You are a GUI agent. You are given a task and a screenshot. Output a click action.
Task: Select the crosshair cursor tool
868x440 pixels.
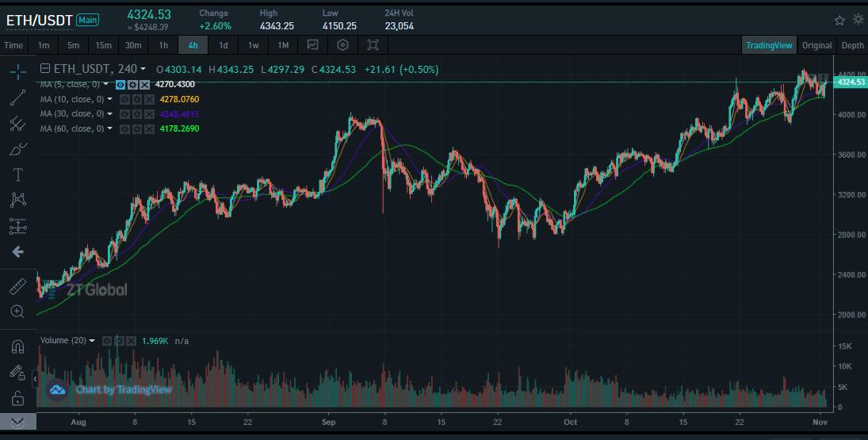pos(17,72)
